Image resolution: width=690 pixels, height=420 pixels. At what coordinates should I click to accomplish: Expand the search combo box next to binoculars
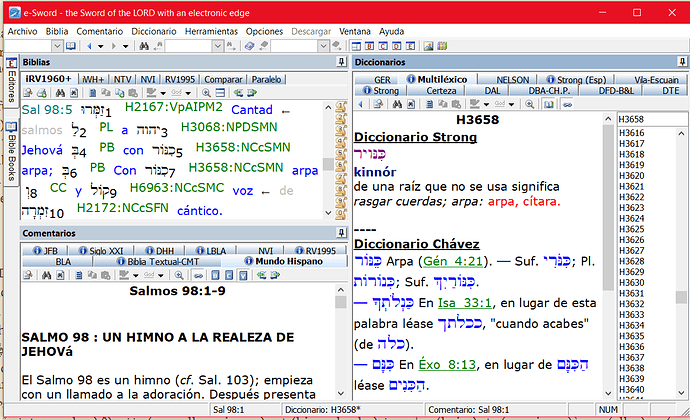pos(217,46)
